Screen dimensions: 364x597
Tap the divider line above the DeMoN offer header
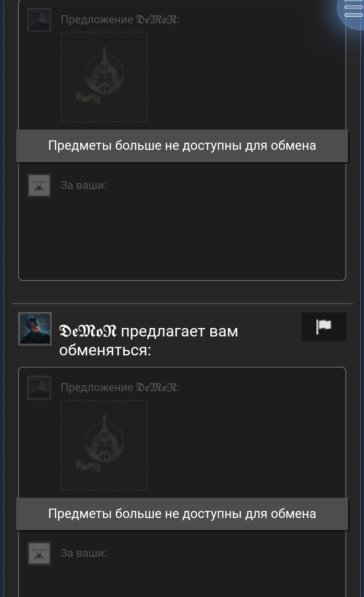182,303
